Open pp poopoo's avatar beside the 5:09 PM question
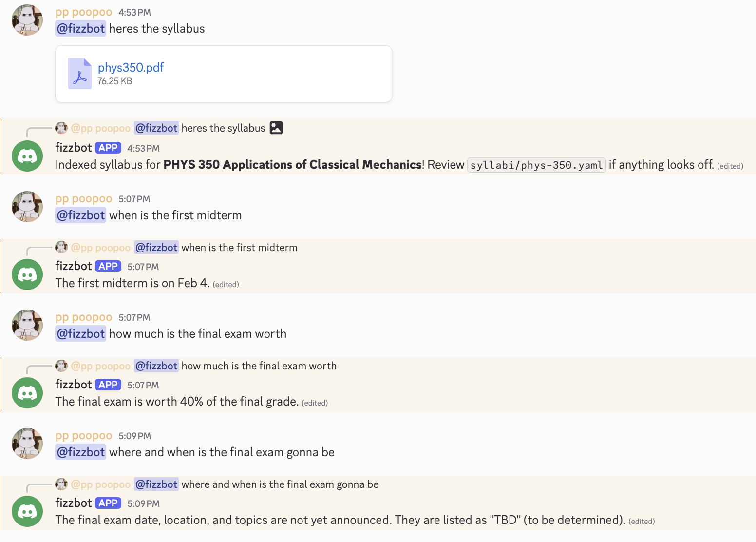The image size is (756, 542). pyautogui.click(x=27, y=444)
